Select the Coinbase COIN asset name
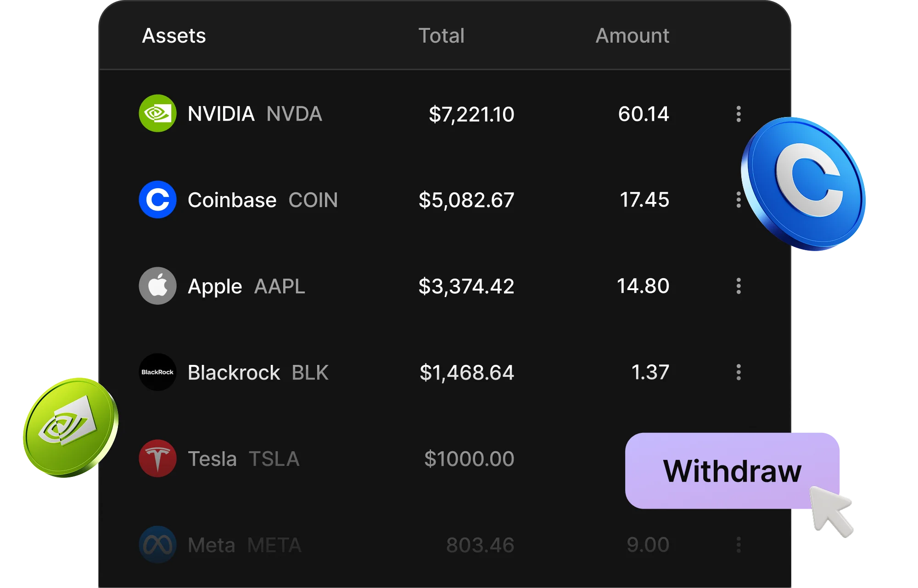The width and height of the screenshot is (918, 588). 263,200
